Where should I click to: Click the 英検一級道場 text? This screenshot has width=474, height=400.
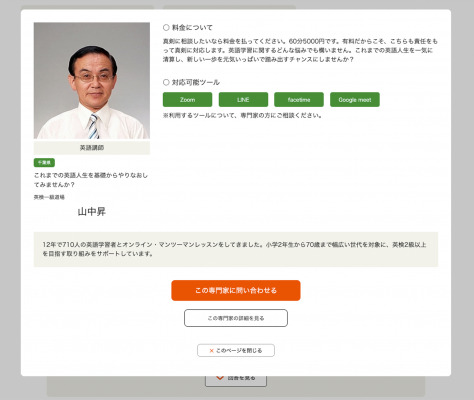(x=49, y=197)
